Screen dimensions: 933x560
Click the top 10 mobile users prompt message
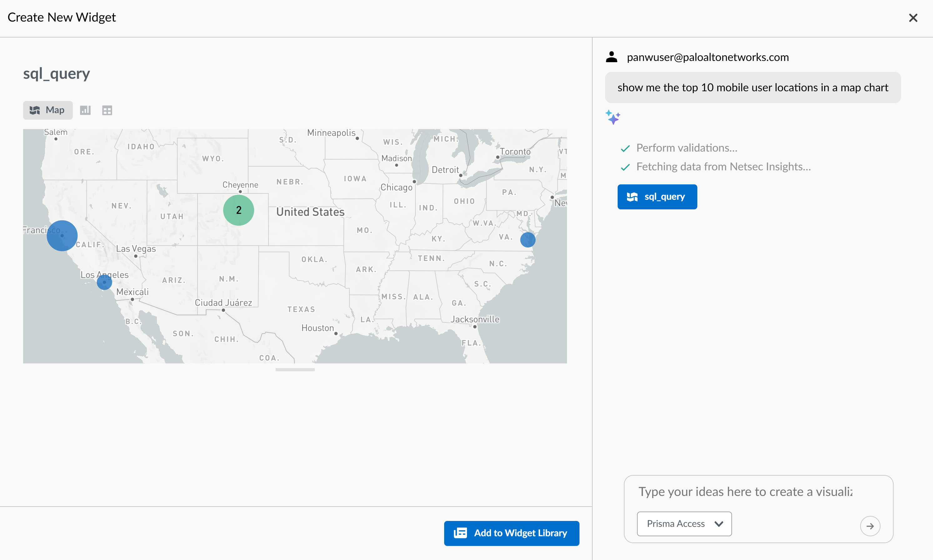click(x=753, y=87)
